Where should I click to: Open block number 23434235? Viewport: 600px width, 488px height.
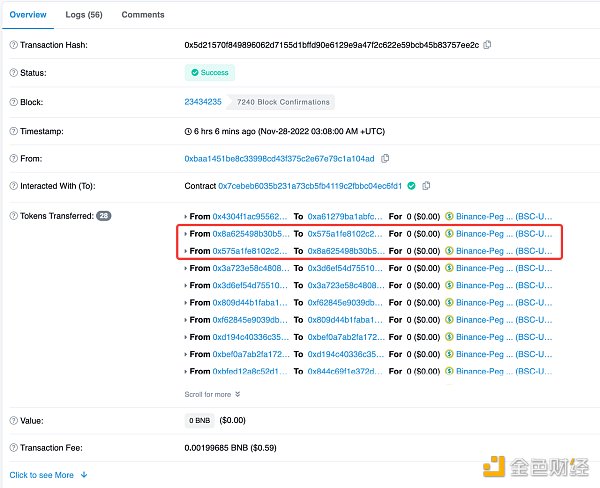[x=203, y=101]
